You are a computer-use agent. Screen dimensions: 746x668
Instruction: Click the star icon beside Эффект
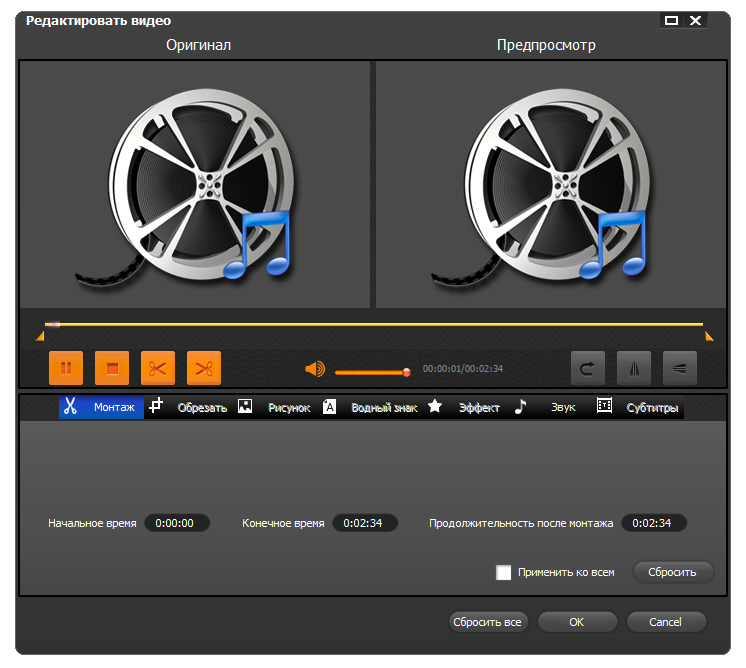pos(435,406)
